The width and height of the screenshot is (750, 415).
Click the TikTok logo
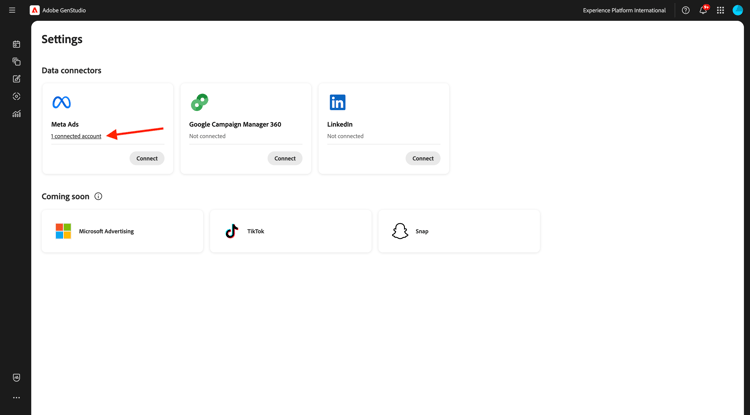232,231
